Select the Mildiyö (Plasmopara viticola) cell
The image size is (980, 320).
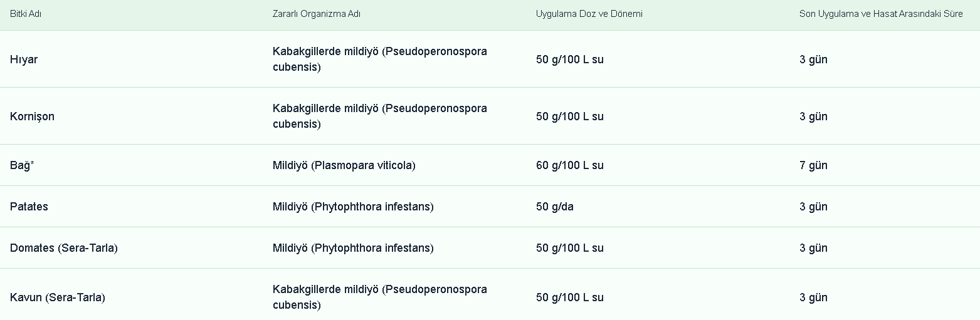click(344, 165)
